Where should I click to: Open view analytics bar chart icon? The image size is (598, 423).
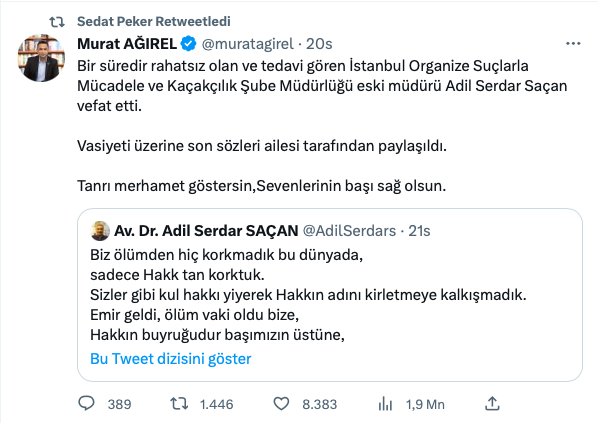coord(385,404)
